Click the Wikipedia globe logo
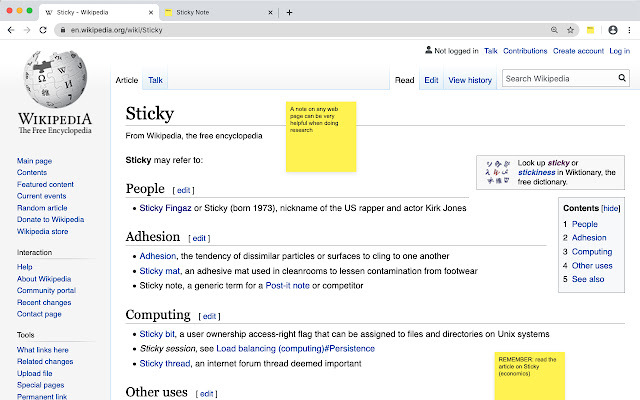The image size is (640, 400). 55,79
